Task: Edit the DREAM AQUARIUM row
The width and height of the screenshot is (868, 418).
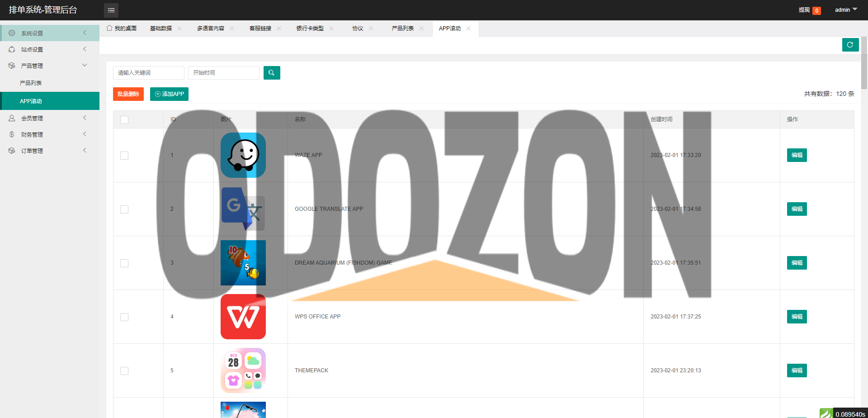Action: pyautogui.click(x=797, y=263)
